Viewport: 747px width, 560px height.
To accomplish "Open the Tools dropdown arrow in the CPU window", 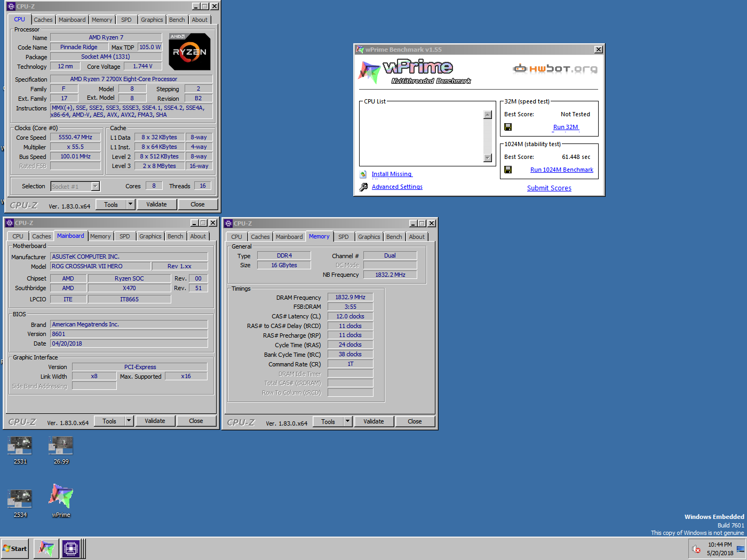I will click(x=130, y=204).
